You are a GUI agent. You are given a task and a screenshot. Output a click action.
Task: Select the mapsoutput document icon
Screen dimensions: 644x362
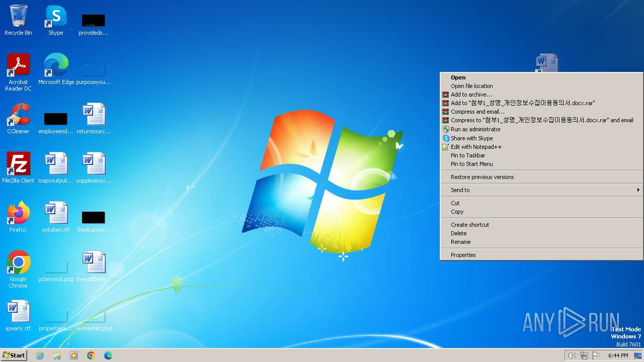click(x=56, y=168)
